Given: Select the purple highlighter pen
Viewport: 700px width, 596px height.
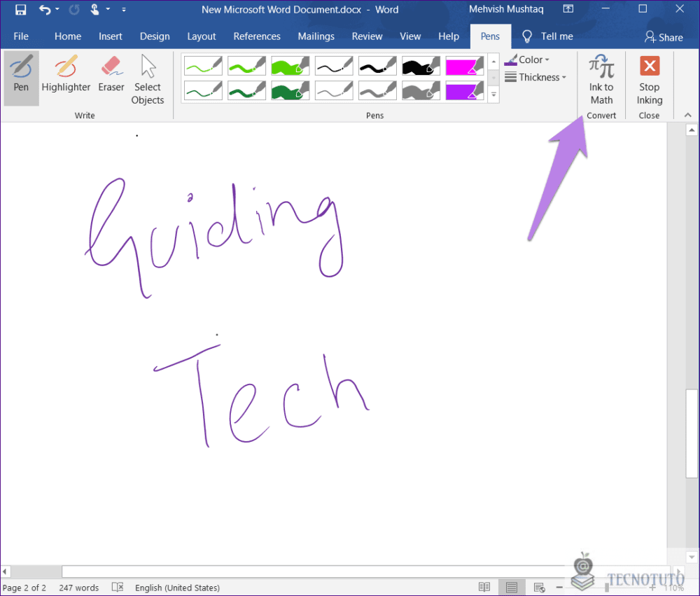Looking at the screenshot, I should (464, 91).
